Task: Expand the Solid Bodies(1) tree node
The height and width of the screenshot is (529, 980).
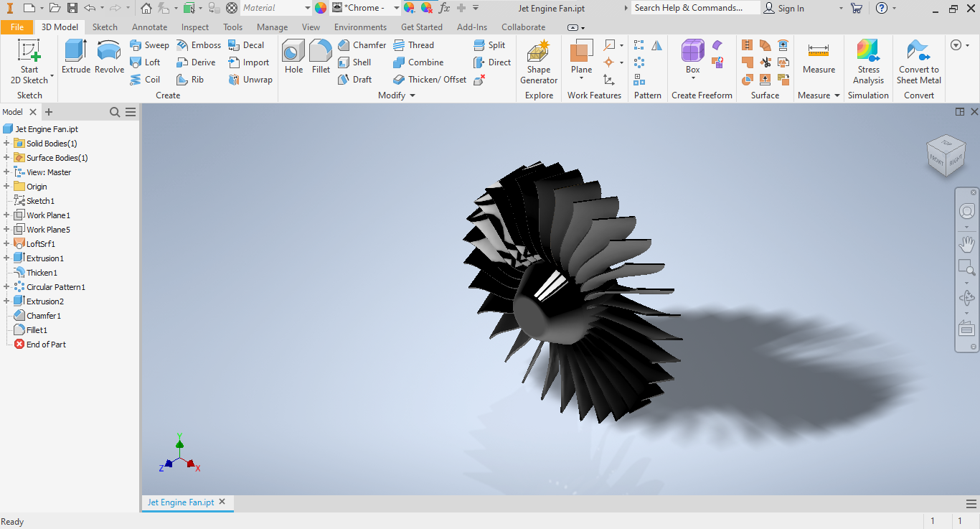Action: click(6, 144)
